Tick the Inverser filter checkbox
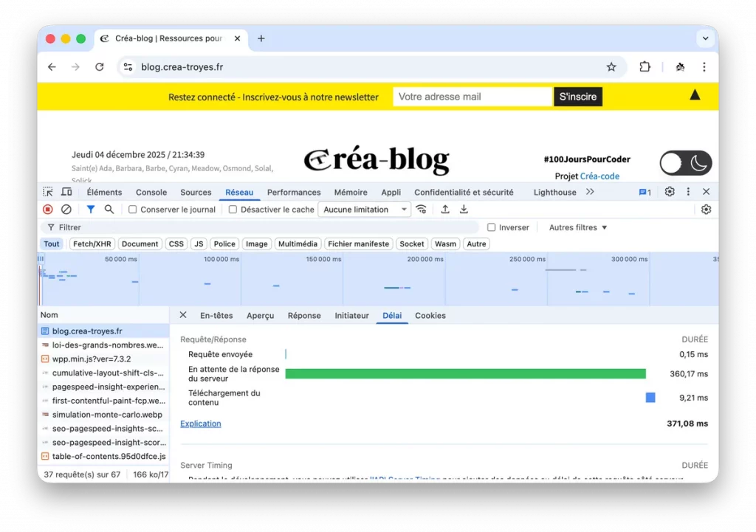The height and width of the screenshot is (532, 756). coord(492,227)
